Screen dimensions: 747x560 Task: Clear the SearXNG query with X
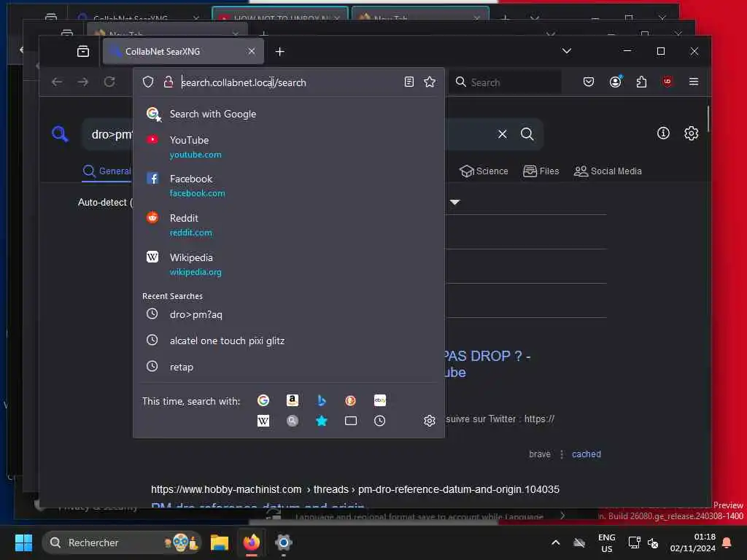(502, 134)
